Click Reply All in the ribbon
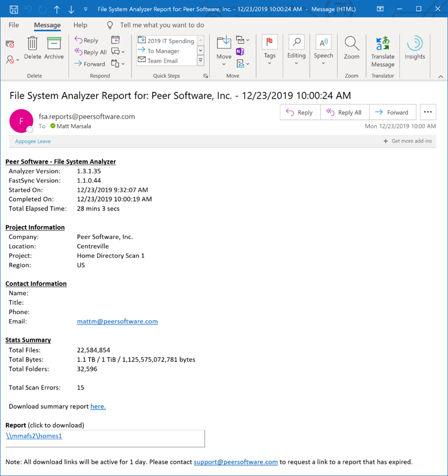Image resolution: width=448 pixels, height=476 pixels. coord(91,52)
